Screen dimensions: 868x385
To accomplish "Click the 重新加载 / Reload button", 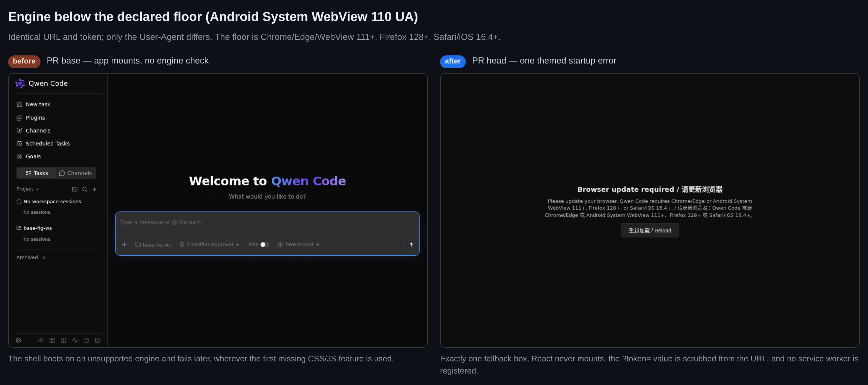I will [650, 230].
